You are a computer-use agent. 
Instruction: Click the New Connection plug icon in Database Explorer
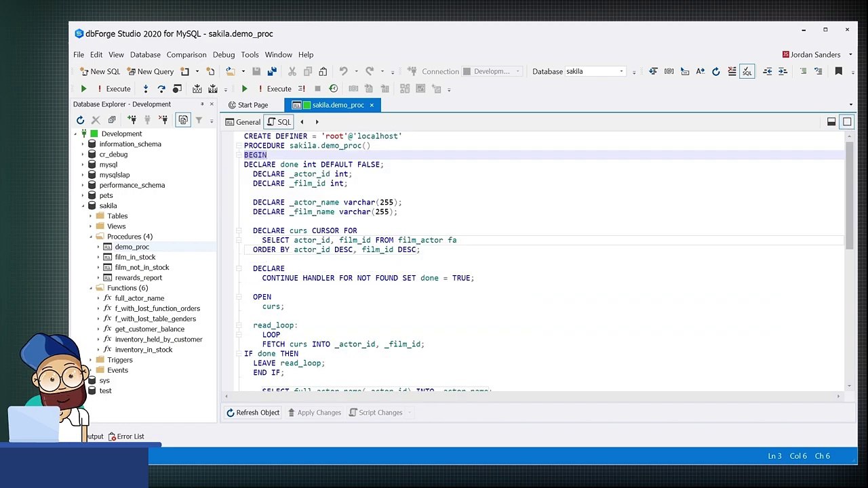coord(132,120)
